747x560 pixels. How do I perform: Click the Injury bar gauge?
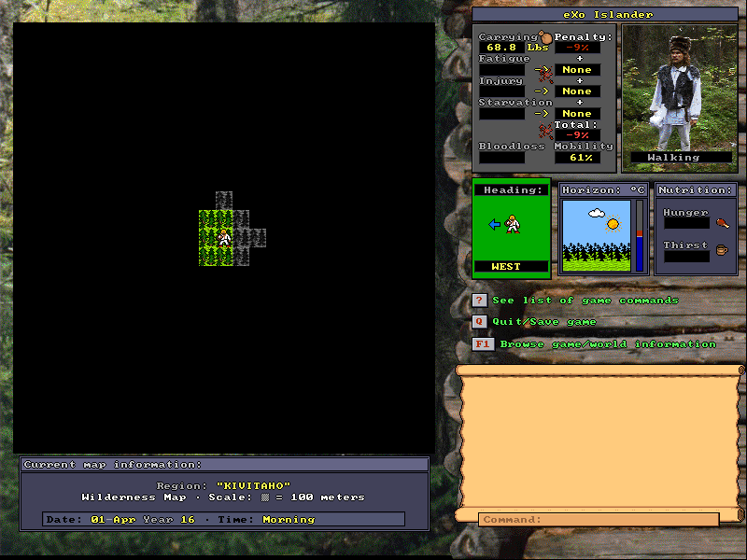501,91
